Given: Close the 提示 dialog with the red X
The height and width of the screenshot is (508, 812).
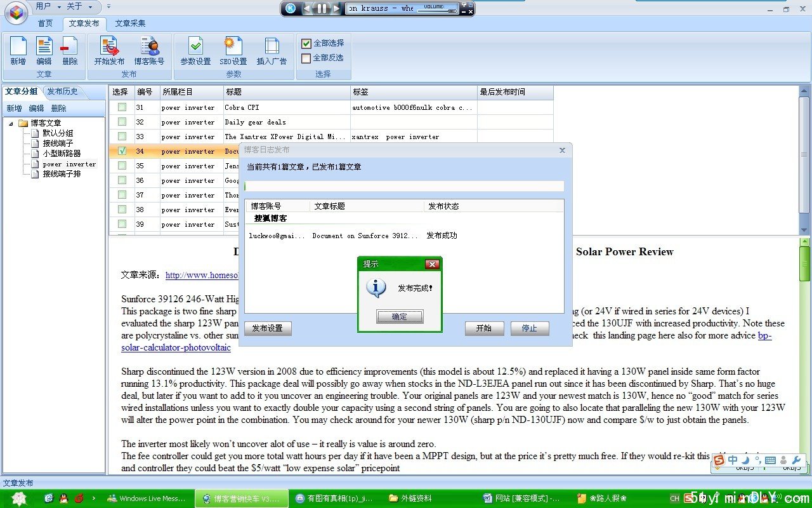Looking at the screenshot, I should pyautogui.click(x=432, y=264).
